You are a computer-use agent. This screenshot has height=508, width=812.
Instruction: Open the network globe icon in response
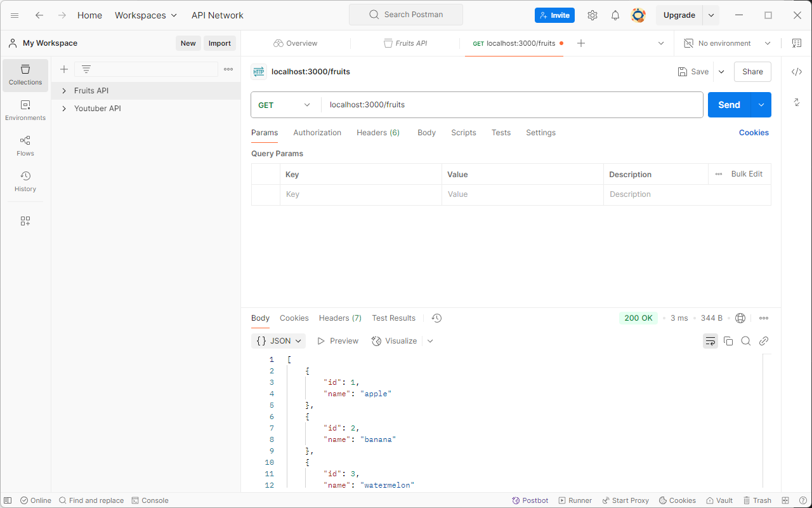coord(740,318)
